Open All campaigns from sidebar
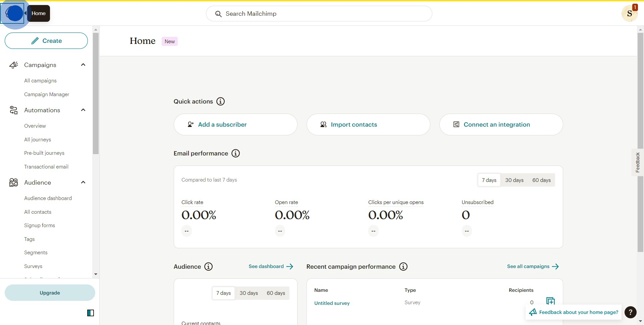The image size is (644, 325). click(40, 81)
